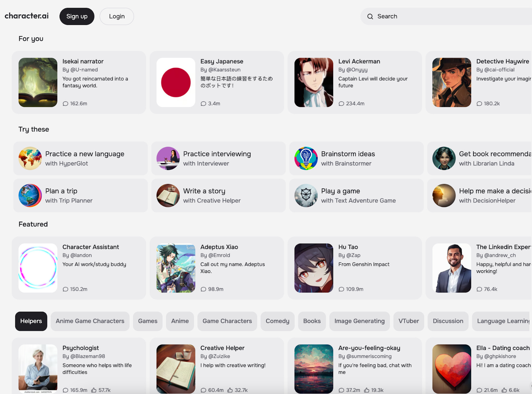Click chat bubble icon beside 234.4m
This screenshot has height=394, width=532.
pos(341,104)
